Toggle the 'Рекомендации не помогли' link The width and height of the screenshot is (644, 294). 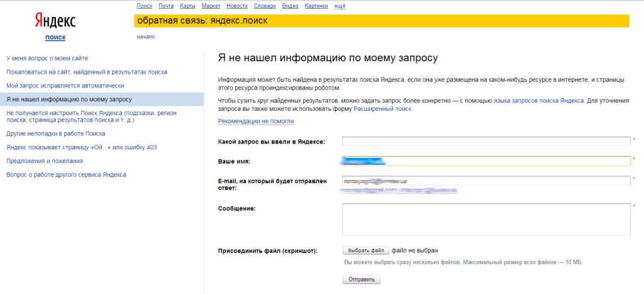point(256,121)
